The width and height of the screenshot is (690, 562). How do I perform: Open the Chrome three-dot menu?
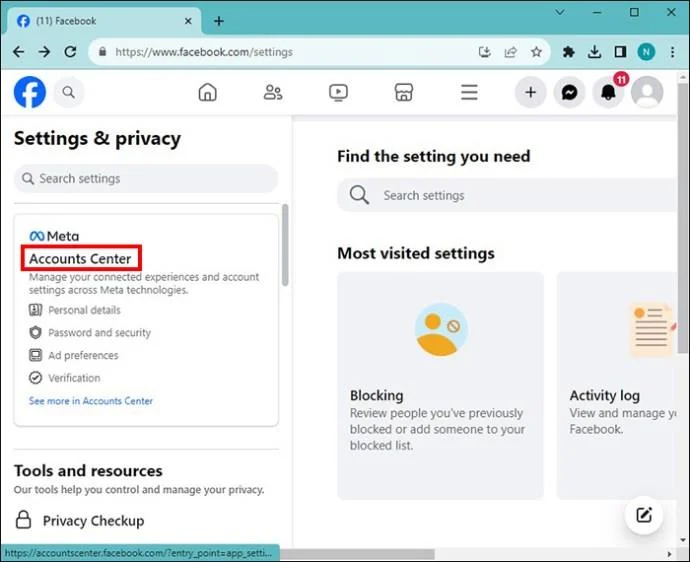click(672, 52)
